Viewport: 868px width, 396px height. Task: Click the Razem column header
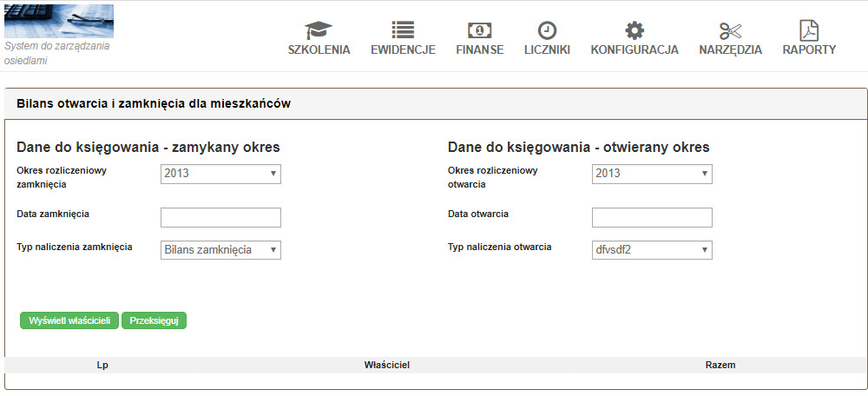point(720,365)
